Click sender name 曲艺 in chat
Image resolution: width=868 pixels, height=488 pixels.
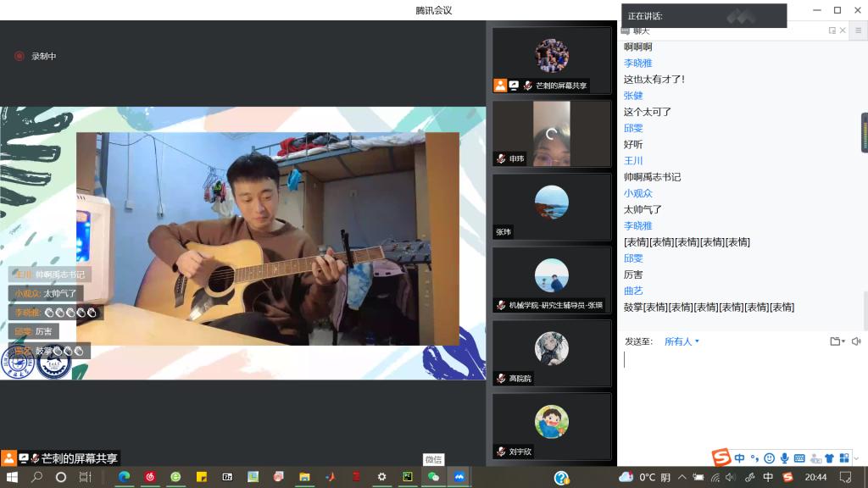coord(633,291)
